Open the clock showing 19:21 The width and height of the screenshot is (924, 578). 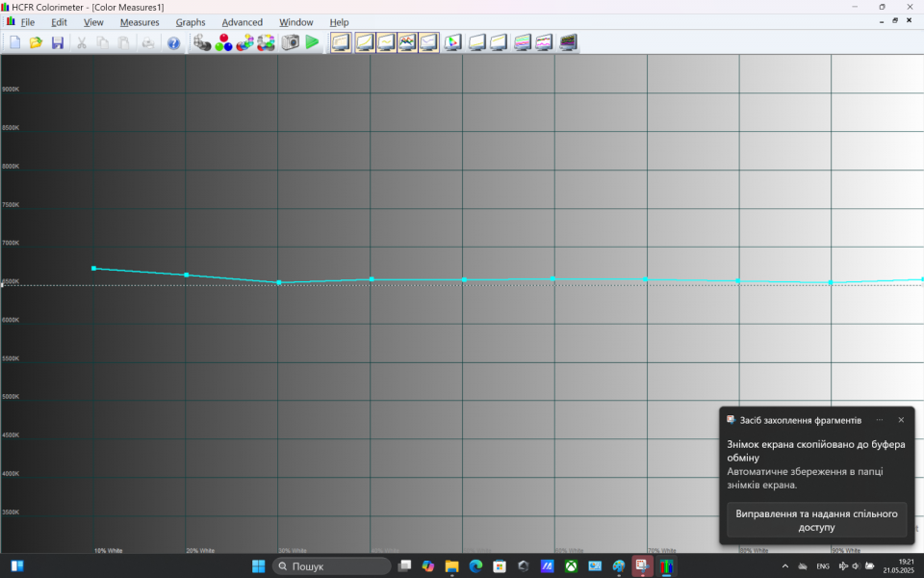[x=899, y=566]
